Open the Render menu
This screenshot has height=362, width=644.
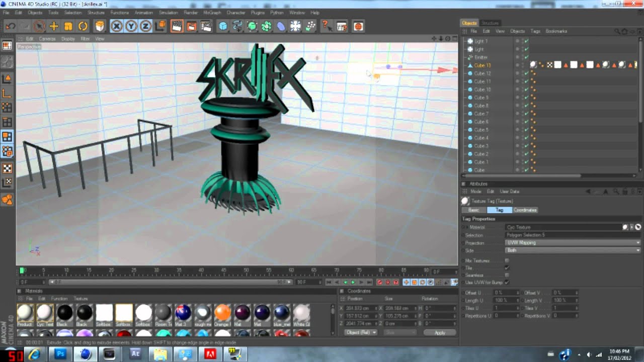[x=191, y=13]
